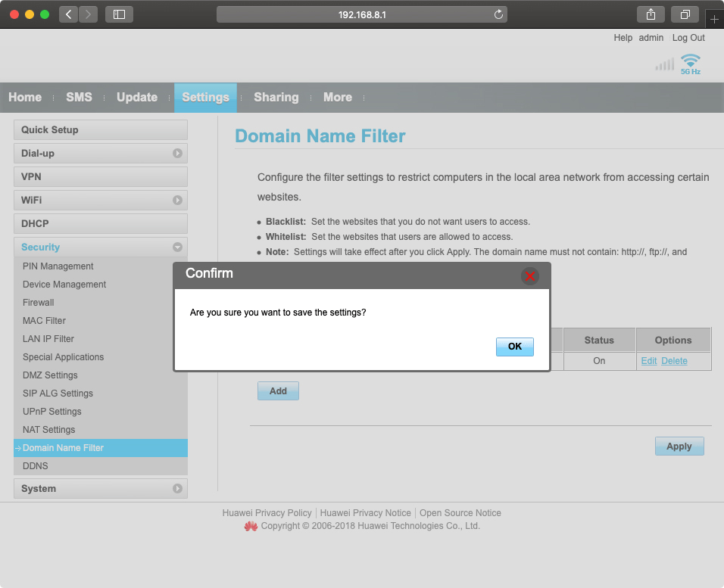This screenshot has height=588, width=724.
Task: Click the Log Out link
Action: pos(688,38)
